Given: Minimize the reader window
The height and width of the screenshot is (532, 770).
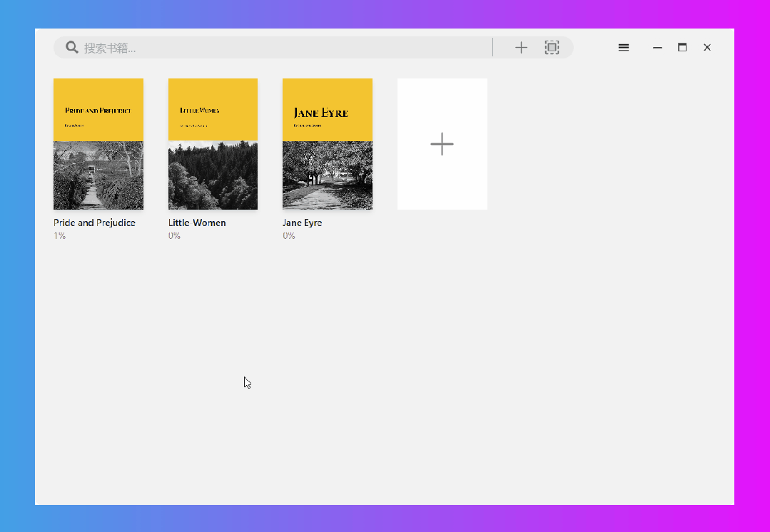Looking at the screenshot, I should click(x=657, y=48).
